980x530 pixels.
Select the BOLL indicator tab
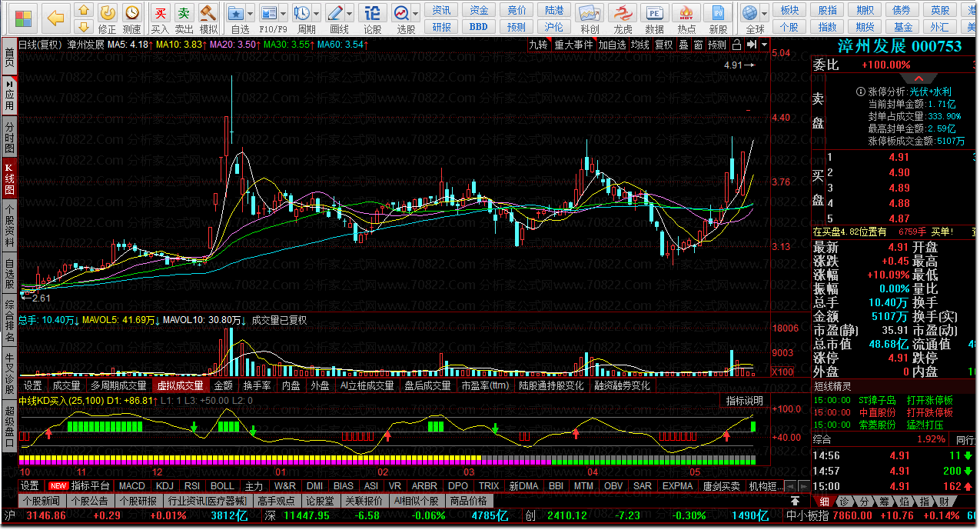click(222, 486)
